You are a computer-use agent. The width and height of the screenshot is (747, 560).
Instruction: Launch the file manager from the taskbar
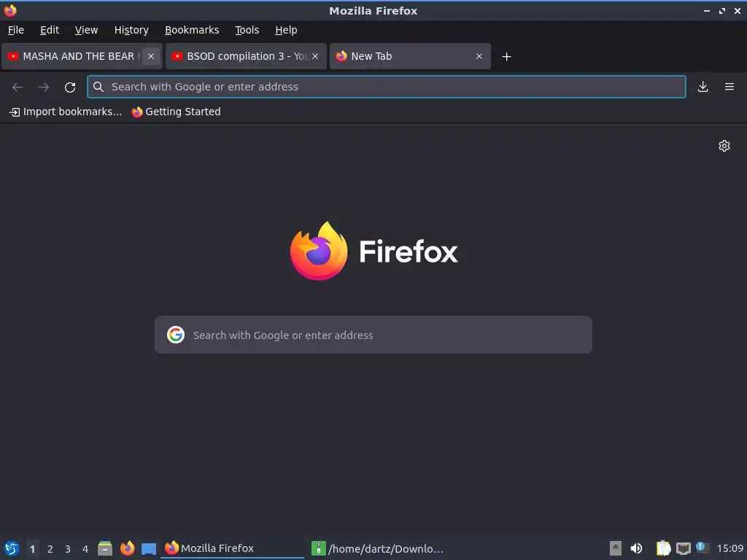pos(105,548)
